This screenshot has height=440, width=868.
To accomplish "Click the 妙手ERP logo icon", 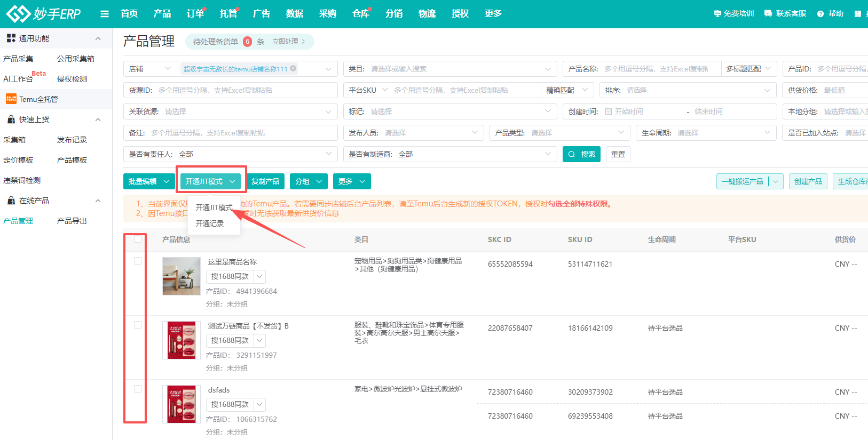I will click(18, 14).
